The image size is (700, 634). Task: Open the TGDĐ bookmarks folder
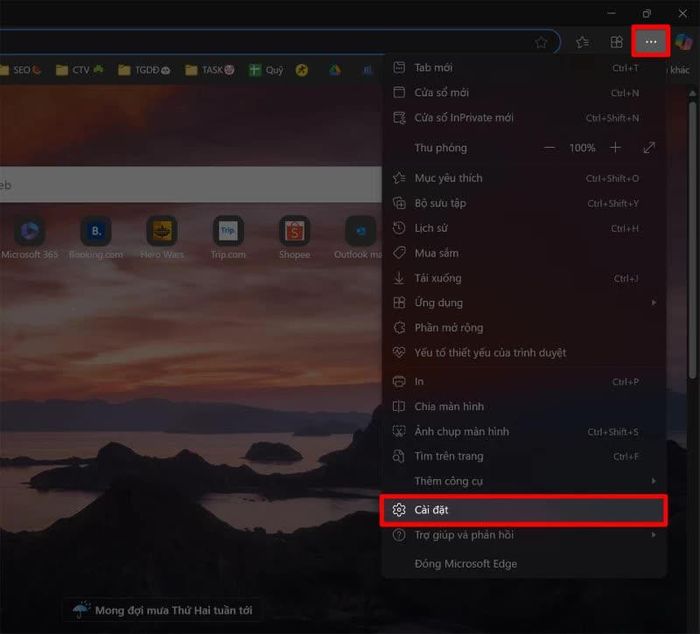144,70
